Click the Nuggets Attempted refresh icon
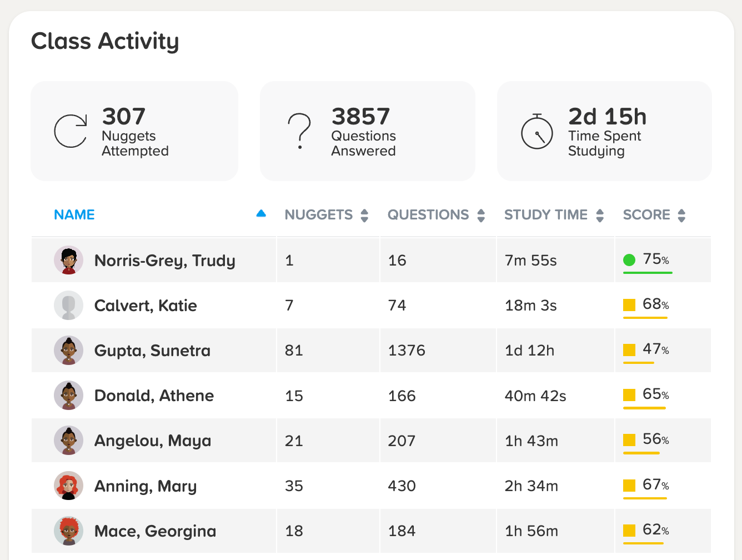 [71, 131]
